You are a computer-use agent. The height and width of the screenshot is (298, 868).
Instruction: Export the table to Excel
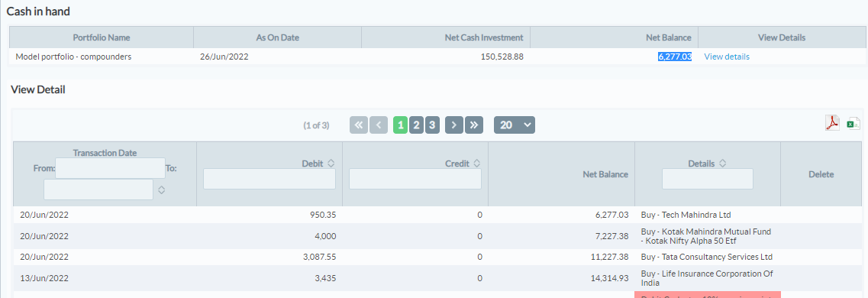tap(853, 124)
